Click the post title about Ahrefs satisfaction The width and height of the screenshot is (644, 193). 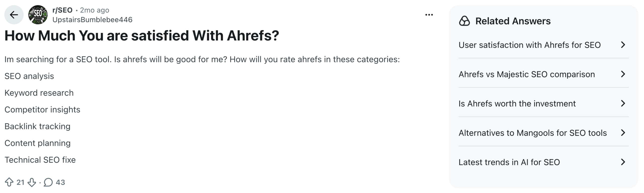click(x=142, y=36)
